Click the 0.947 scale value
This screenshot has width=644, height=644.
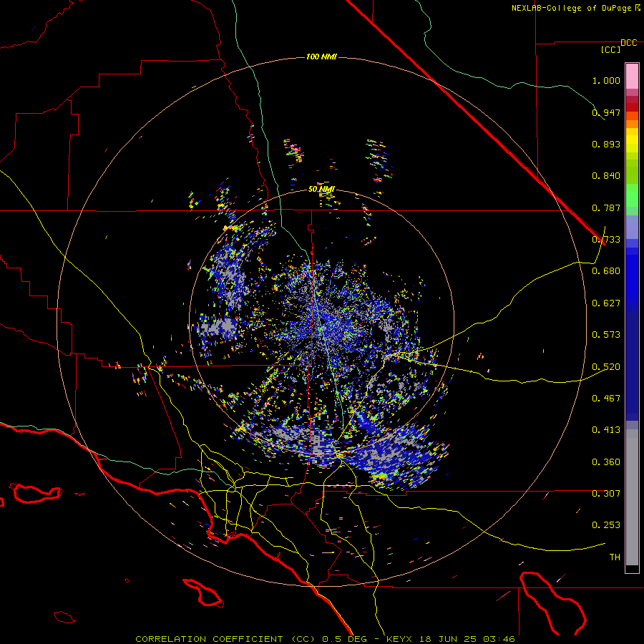click(606, 112)
